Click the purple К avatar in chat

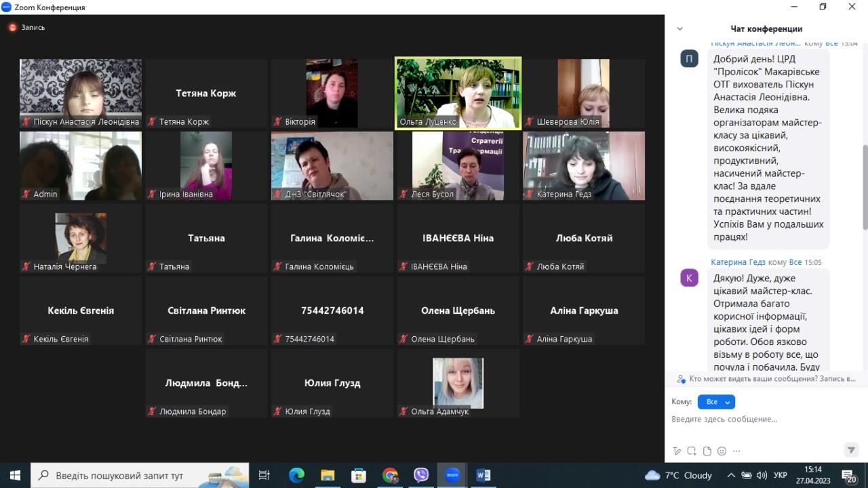click(x=690, y=278)
